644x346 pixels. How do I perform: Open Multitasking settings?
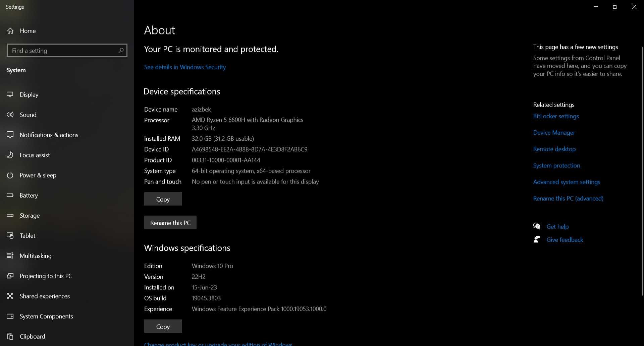67,256
